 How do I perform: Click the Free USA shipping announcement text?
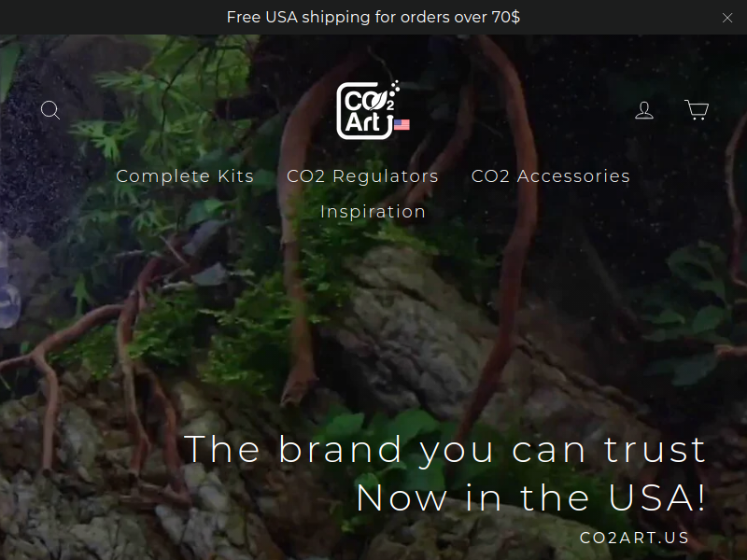(373, 17)
